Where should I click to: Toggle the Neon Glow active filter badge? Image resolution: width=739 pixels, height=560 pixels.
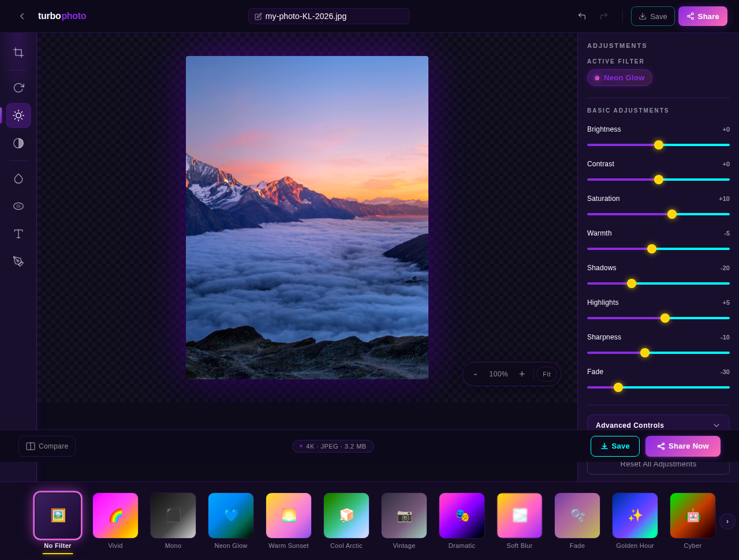619,77
